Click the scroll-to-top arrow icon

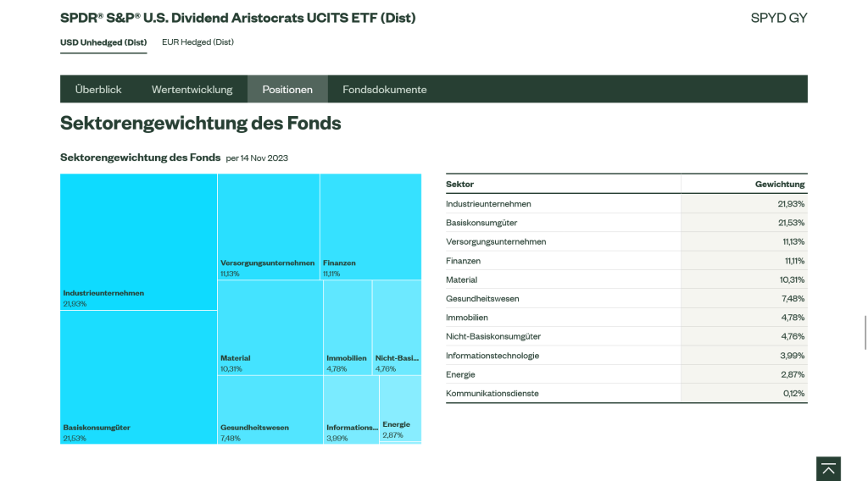(x=828, y=469)
